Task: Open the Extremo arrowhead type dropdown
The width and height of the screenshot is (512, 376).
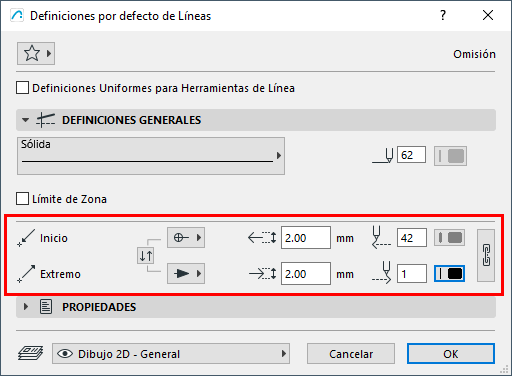Action: (186, 274)
